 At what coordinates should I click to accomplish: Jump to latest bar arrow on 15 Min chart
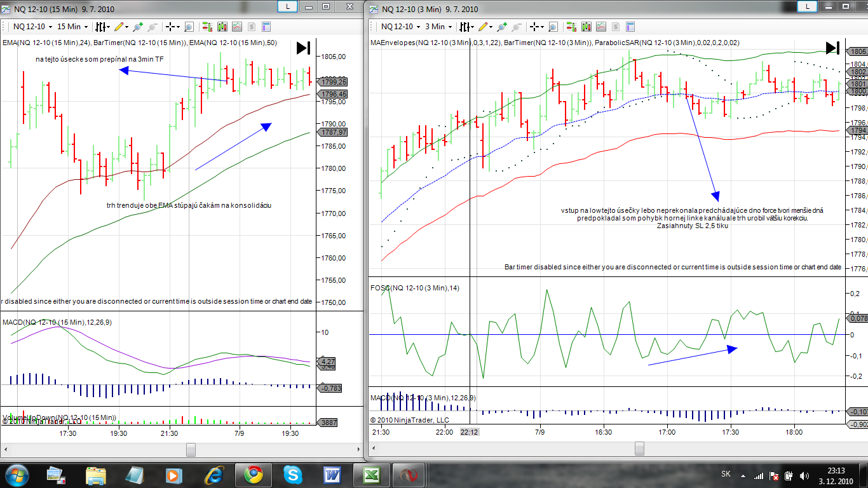(x=303, y=48)
